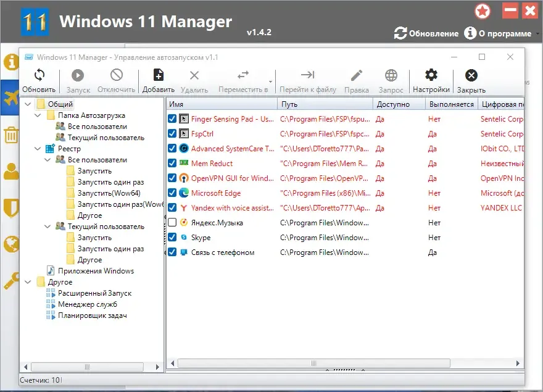Screen dimensions: 543x392
Task: Click the Запрос globe toolbar icon
Action: click(x=391, y=75)
